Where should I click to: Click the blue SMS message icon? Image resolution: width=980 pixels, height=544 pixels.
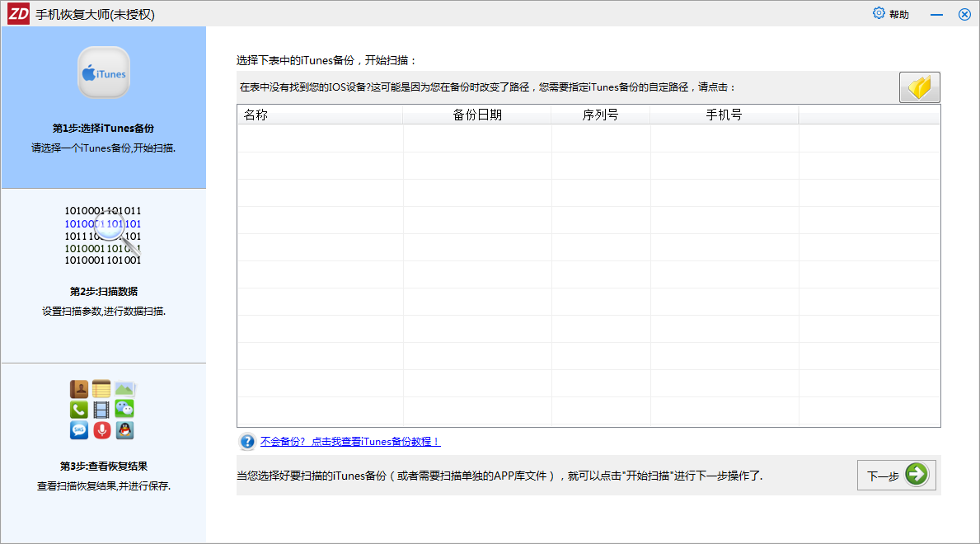point(79,430)
